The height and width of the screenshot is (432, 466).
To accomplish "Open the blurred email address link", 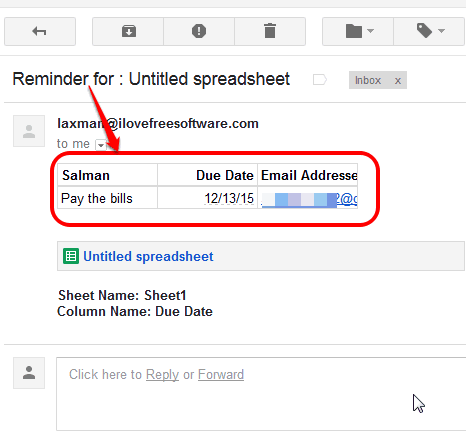I will click(309, 199).
